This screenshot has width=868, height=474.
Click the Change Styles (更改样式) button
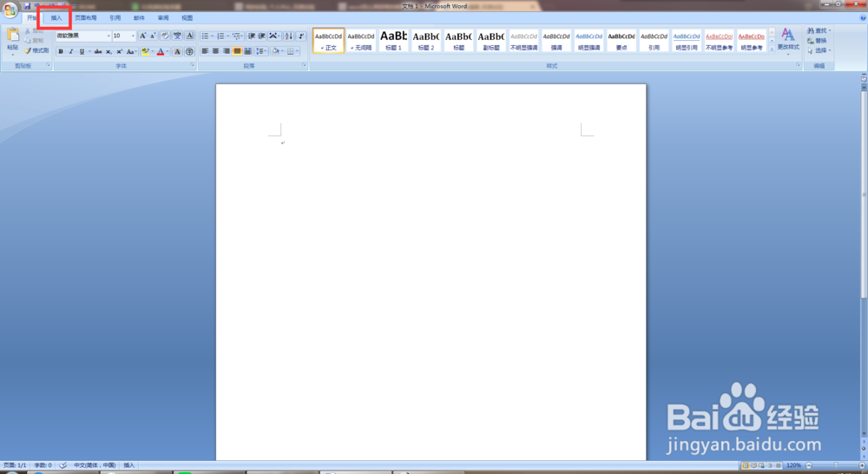pyautogui.click(x=788, y=41)
